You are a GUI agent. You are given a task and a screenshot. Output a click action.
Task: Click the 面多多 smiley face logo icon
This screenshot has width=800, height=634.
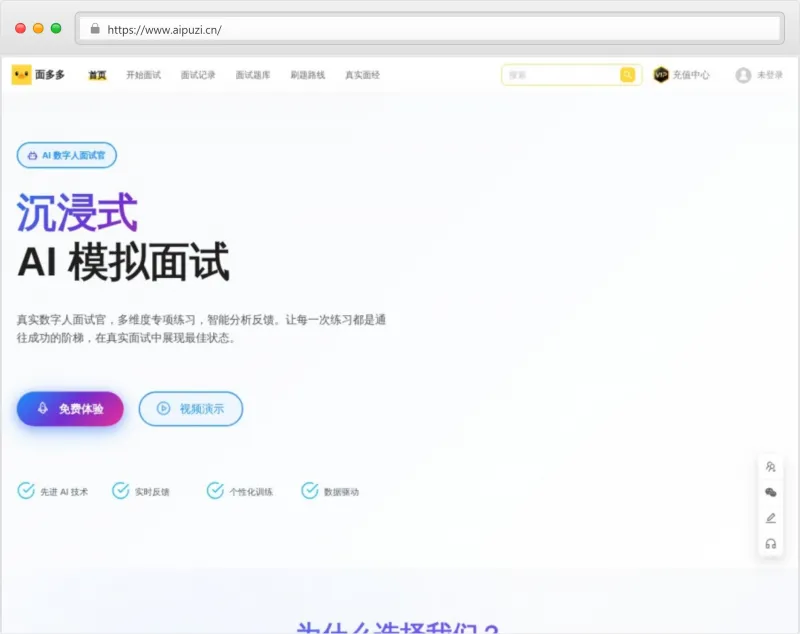coord(20,74)
